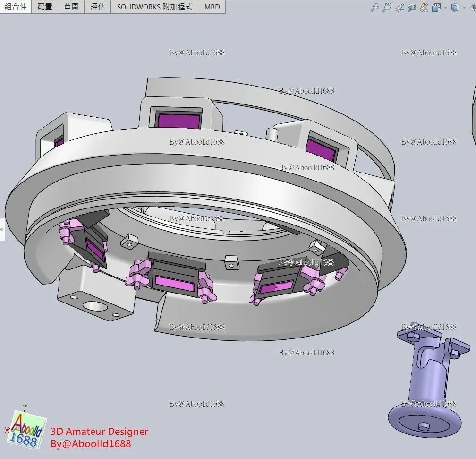Image resolution: width=476 pixels, height=459 pixels.
Task: Open the 配置 tab
Action: 44,7
